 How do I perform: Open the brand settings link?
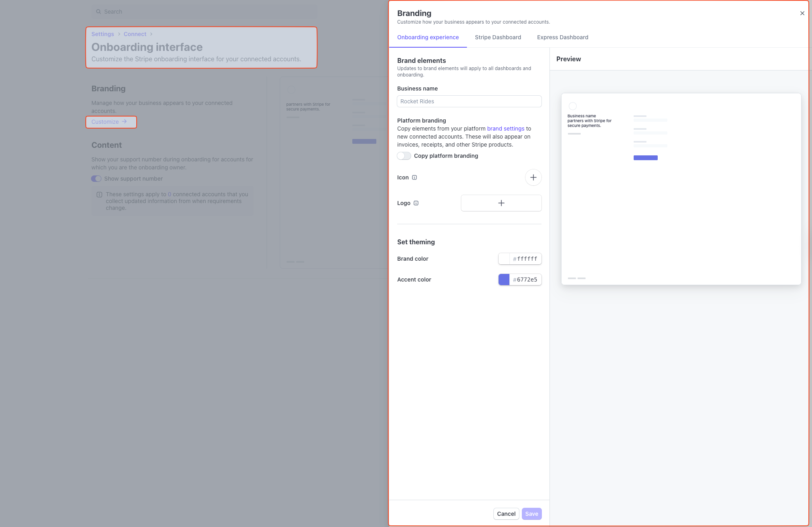pyautogui.click(x=505, y=129)
